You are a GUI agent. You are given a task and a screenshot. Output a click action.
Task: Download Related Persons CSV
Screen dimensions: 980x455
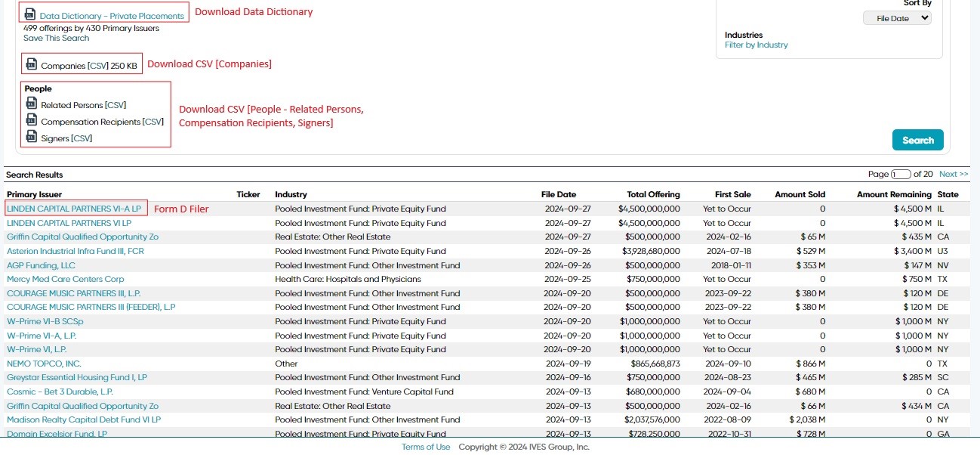(x=116, y=105)
